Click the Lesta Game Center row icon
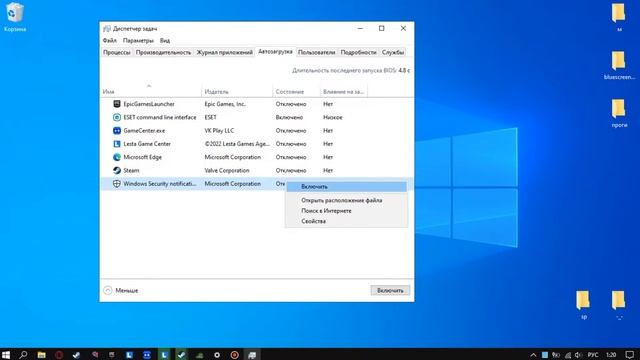 point(117,144)
